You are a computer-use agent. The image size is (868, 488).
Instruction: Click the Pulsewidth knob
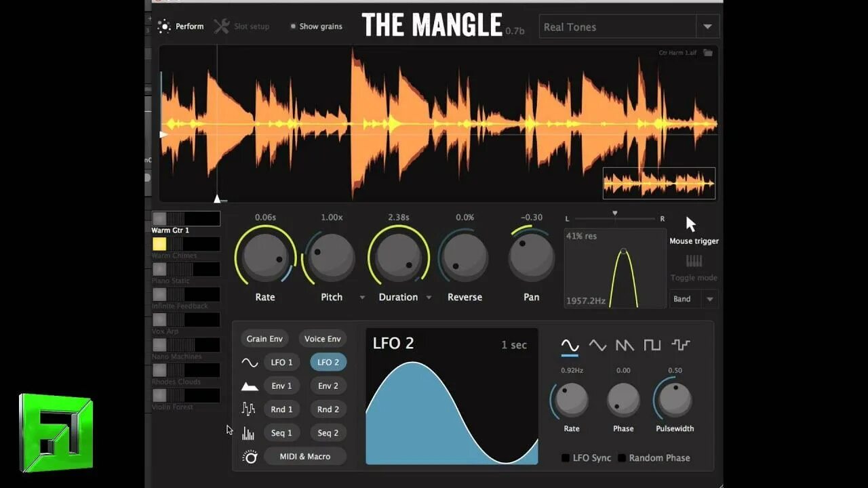(675, 400)
